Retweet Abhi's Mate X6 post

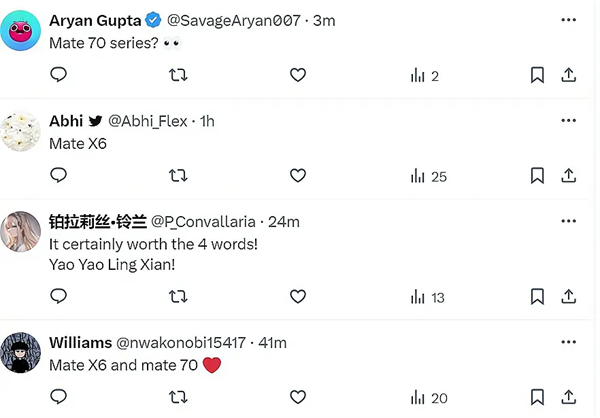(178, 176)
